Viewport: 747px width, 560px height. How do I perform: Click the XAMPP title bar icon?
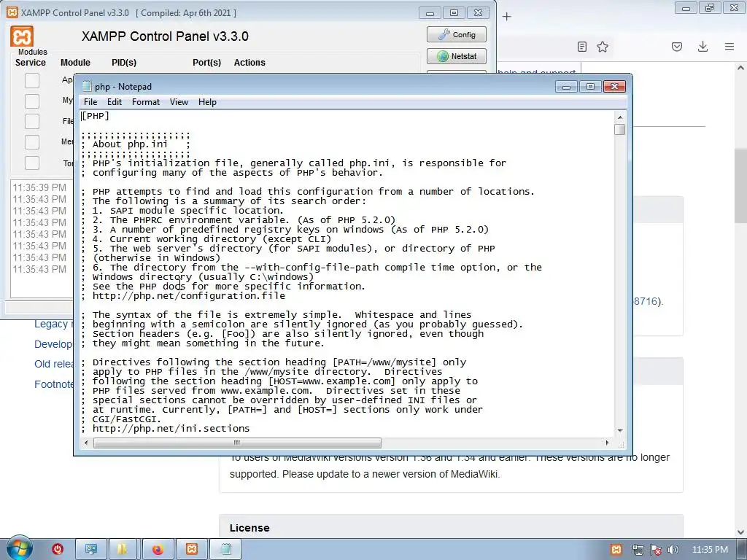pos(12,12)
